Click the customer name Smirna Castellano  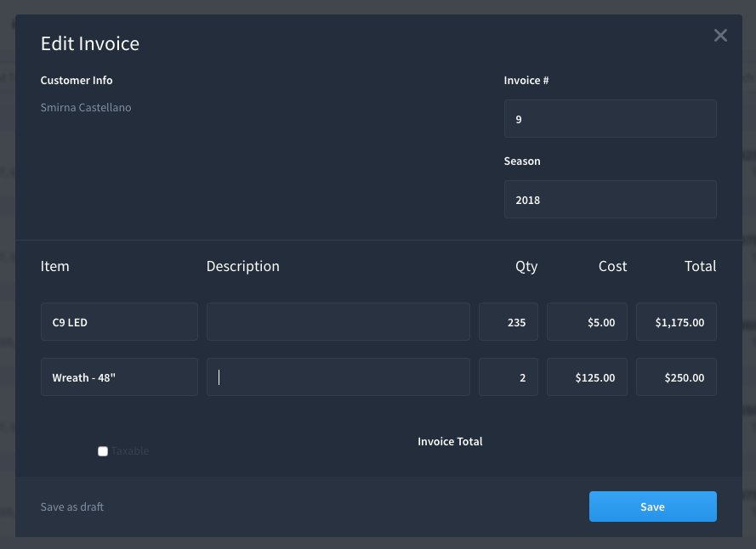pos(86,108)
